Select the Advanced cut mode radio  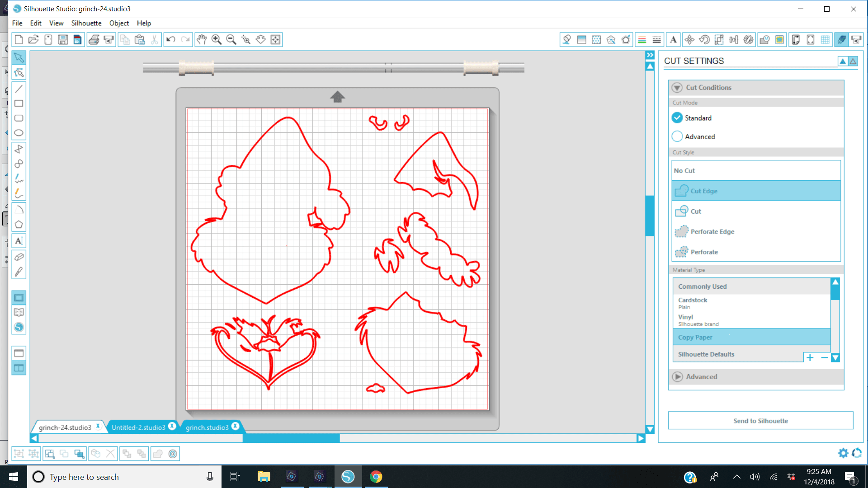[677, 136]
